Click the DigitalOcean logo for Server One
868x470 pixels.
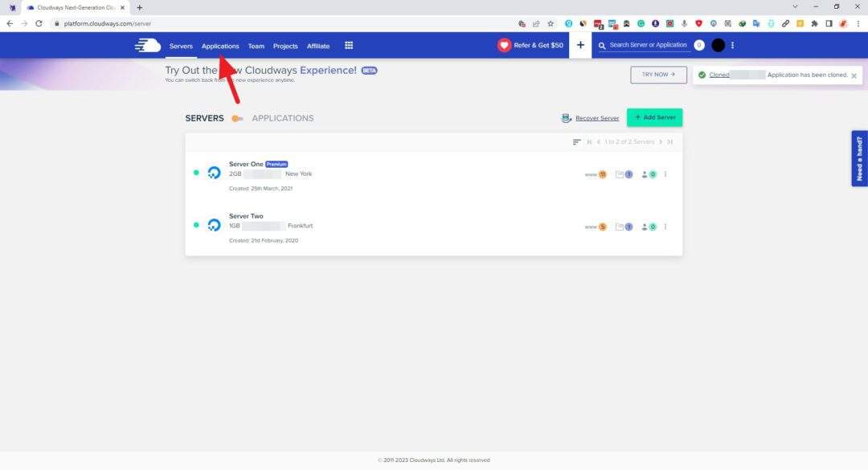(215, 173)
